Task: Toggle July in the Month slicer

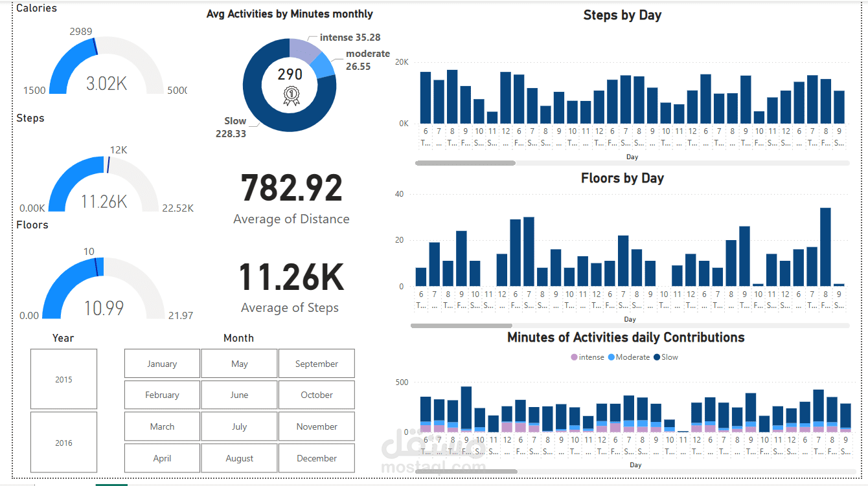Action: pyautogui.click(x=238, y=426)
